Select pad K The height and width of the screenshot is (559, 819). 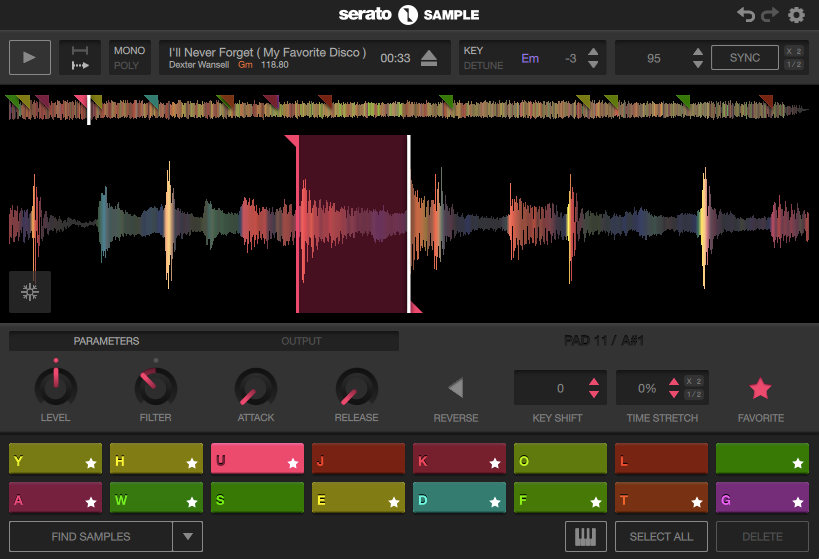(459, 458)
